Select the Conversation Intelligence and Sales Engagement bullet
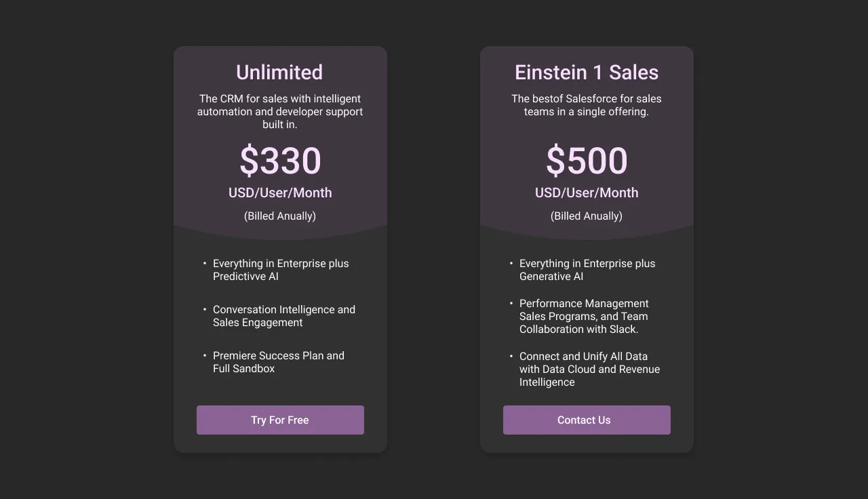The width and height of the screenshot is (868, 499). [283, 316]
